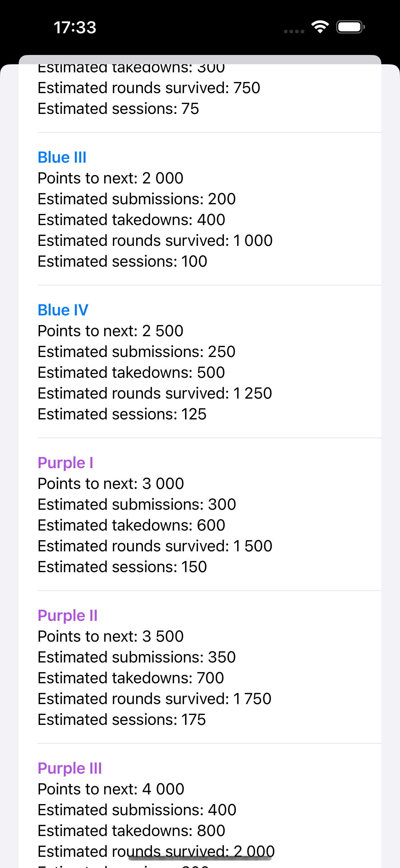Viewport: 400px width, 868px height.
Task: Select the Blue IV rank heading
Action: tap(63, 310)
